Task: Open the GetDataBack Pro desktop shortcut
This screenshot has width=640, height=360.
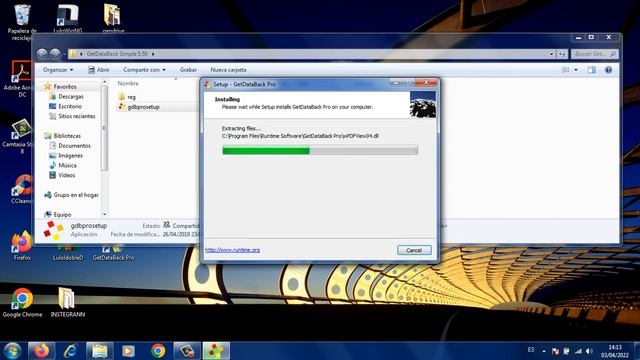Action: click(113, 253)
